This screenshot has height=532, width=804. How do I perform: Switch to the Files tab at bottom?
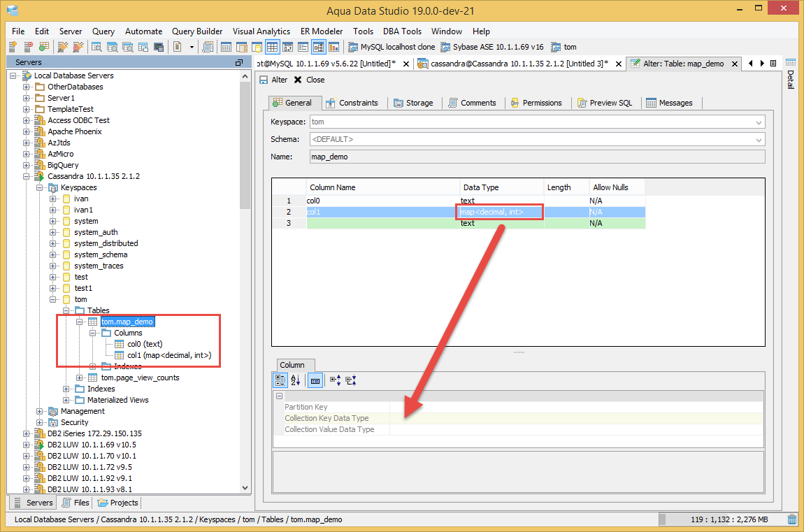pos(76,503)
